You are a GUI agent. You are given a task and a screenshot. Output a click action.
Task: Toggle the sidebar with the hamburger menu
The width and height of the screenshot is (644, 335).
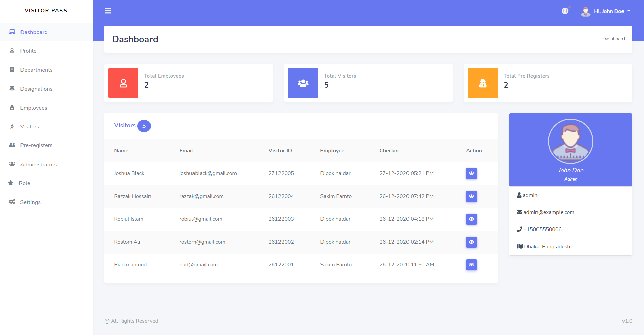pyautogui.click(x=108, y=11)
